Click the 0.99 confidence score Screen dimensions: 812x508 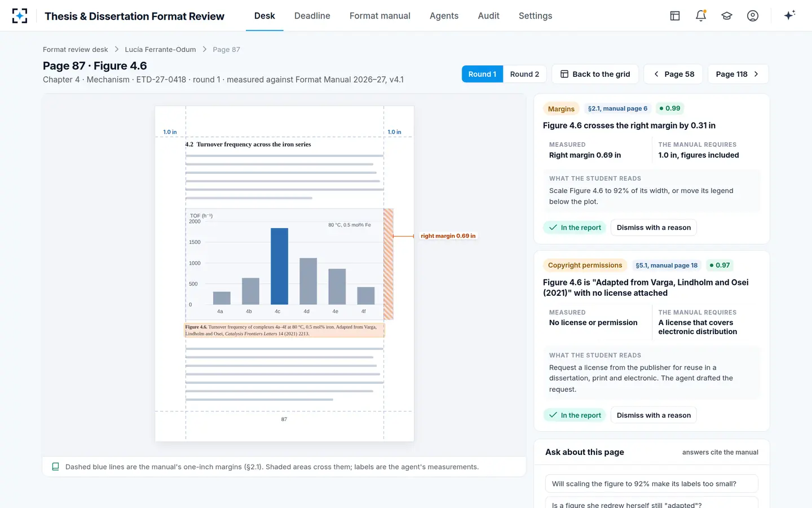[x=669, y=108]
